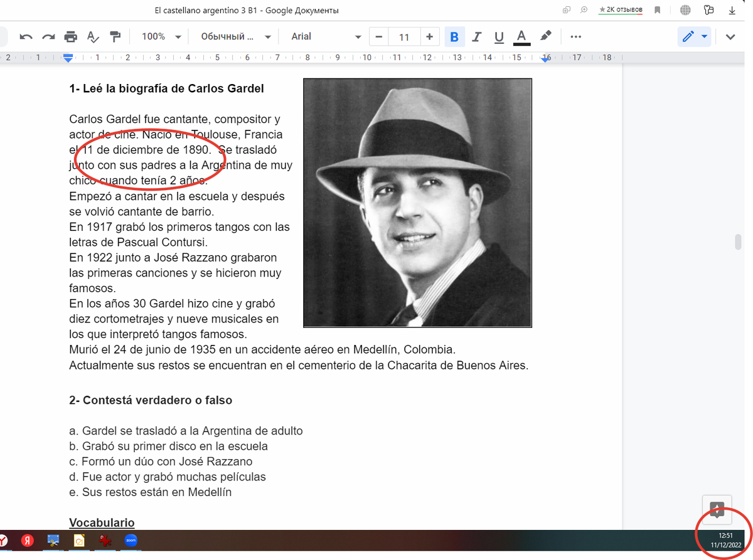Open the editing mode pencil dropdown
This screenshot has width=753, height=560.
coord(695,36)
